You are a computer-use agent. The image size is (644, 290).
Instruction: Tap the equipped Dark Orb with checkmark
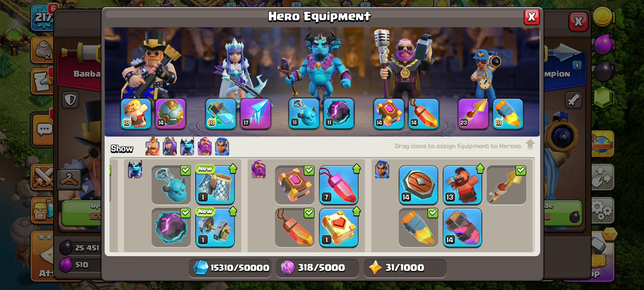point(171,228)
